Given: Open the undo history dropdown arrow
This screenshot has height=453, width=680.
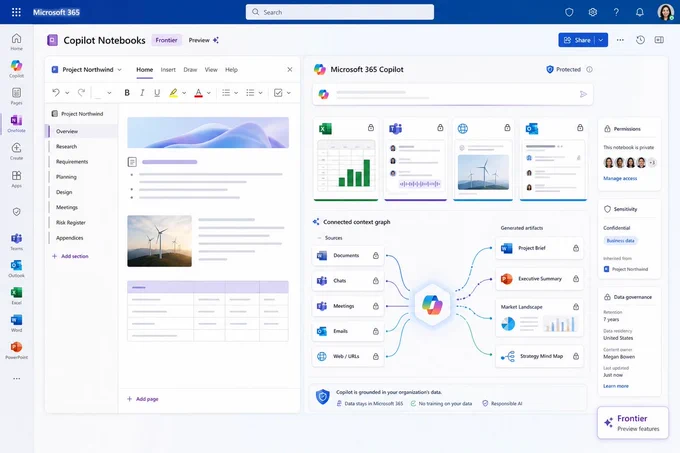Looking at the screenshot, I should tap(67, 93).
